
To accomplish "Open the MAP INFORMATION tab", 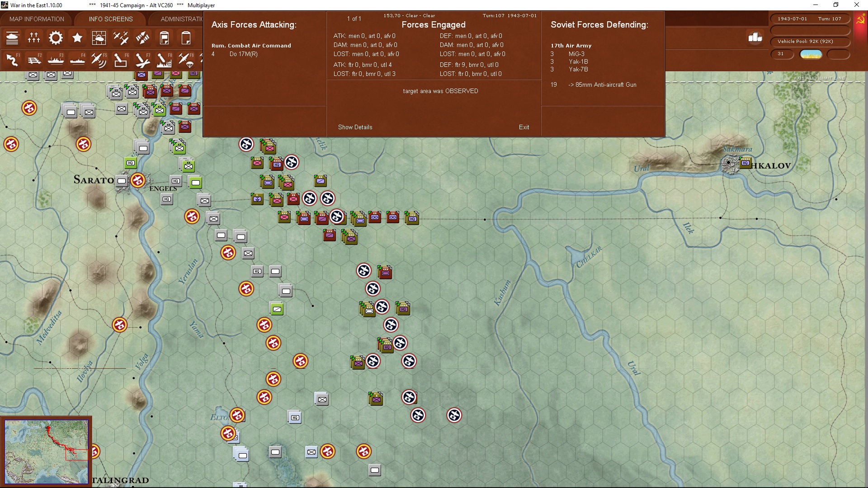I will pyautogui.click(x=37, y=19).
